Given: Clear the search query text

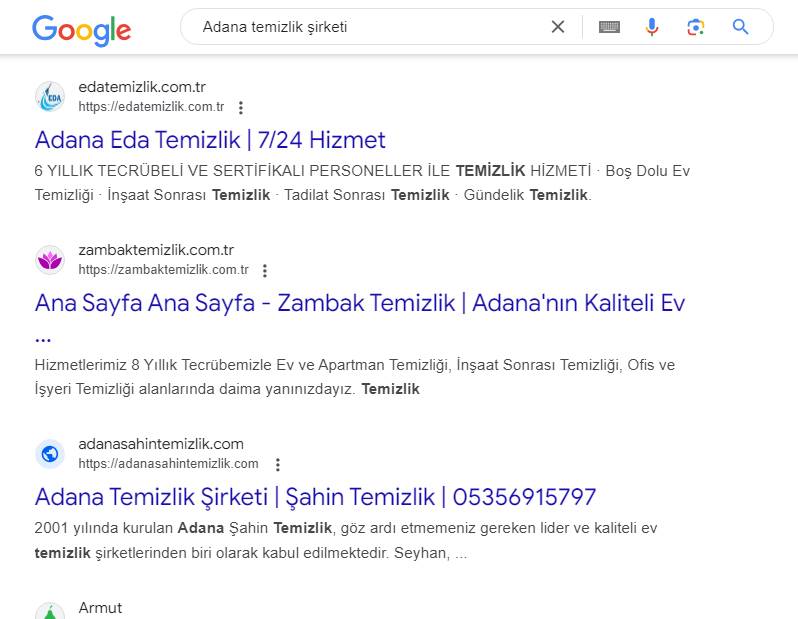Looking at the screenshot, I should [558, 27].
